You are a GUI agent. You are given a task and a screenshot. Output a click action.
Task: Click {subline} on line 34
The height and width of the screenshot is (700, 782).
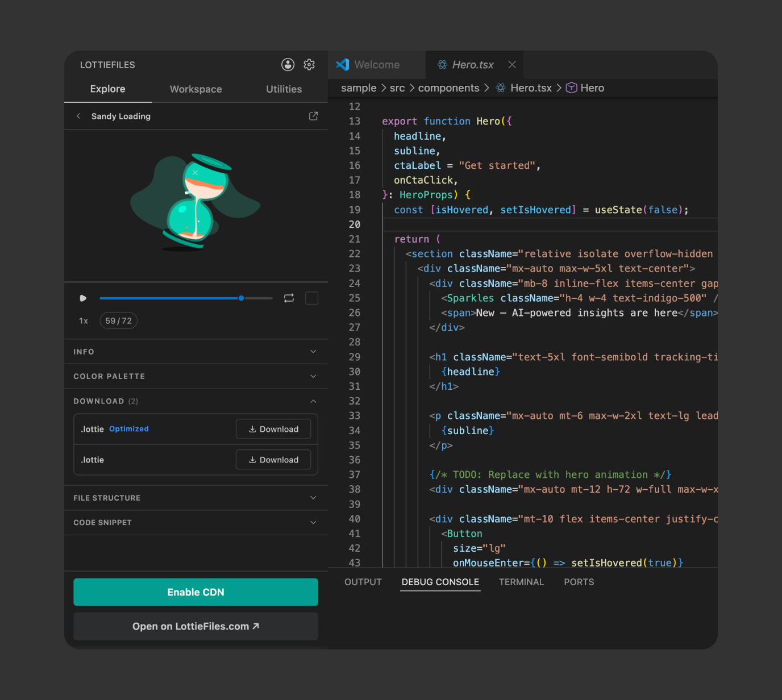tap(468, 431)
